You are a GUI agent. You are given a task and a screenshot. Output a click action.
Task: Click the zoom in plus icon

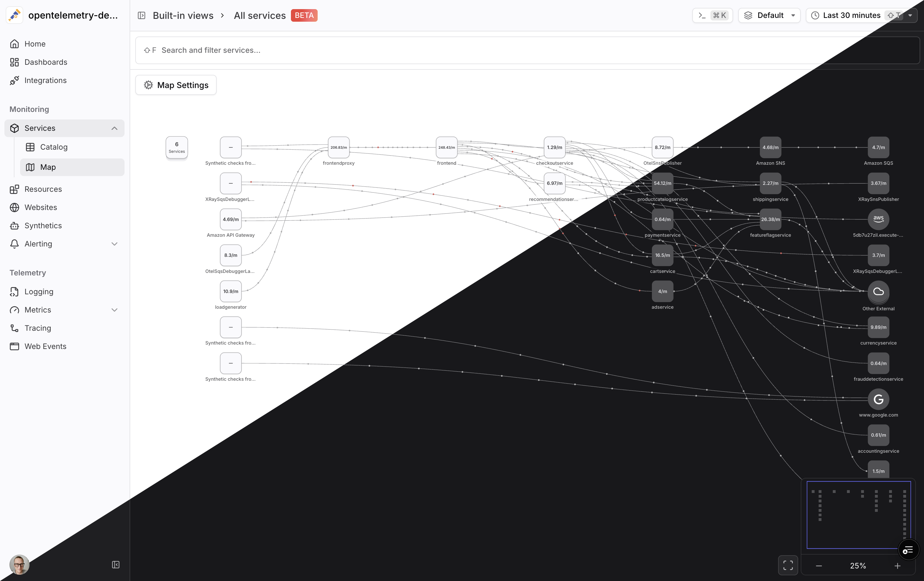coord(897,566)
